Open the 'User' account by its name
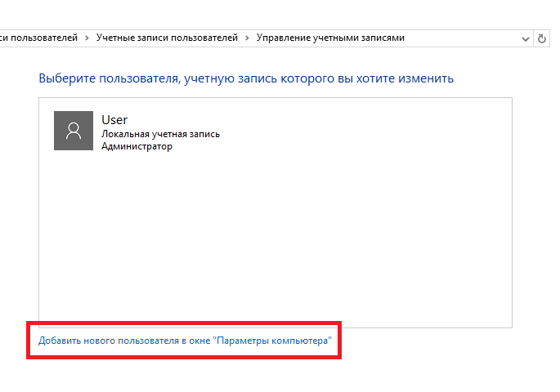 click(114, 120)
